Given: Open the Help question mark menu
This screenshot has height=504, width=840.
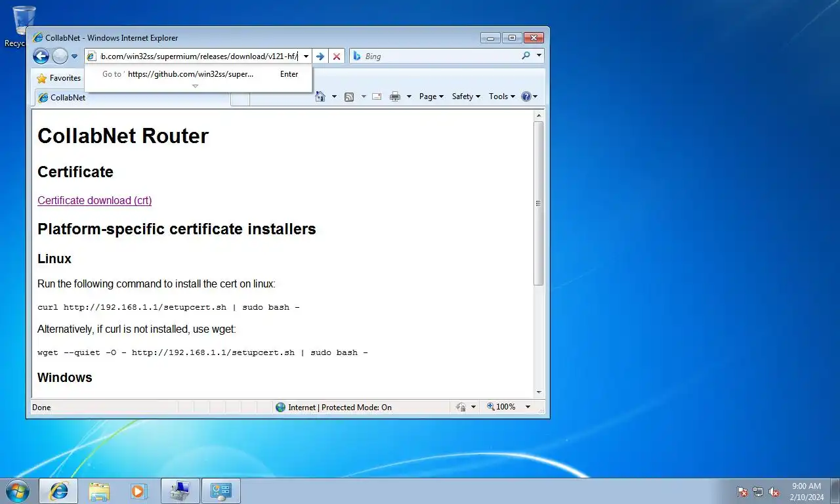Looking at the screenshot, I should click(x=529, y=96).
